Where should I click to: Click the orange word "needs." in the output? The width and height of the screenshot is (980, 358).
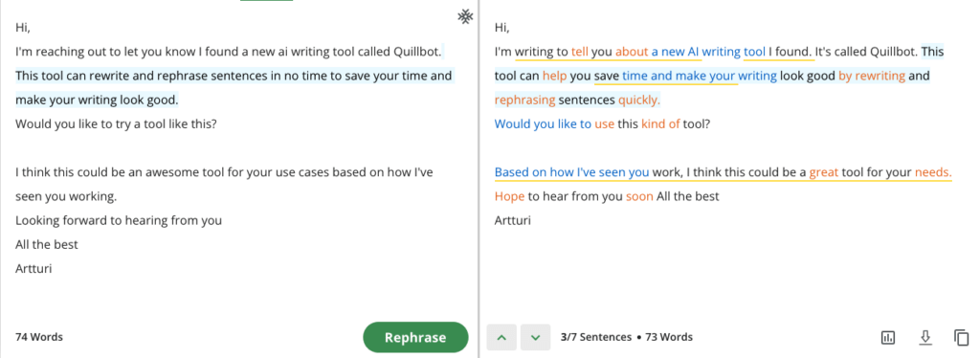933,171
